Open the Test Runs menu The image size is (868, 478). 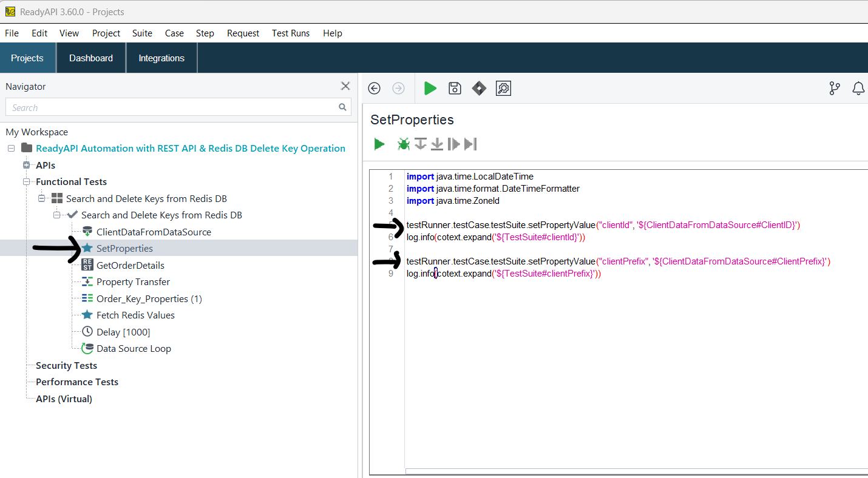(x=291, y=33)
